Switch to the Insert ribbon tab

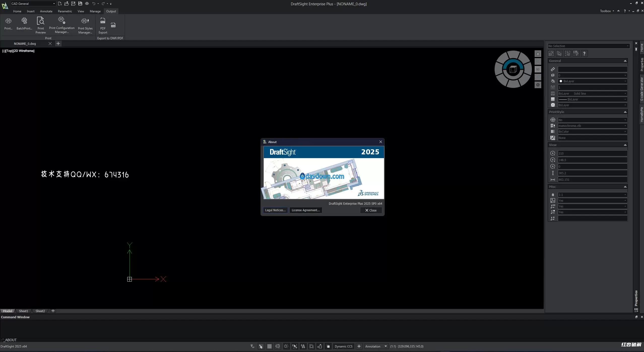(x=31, y=11)
